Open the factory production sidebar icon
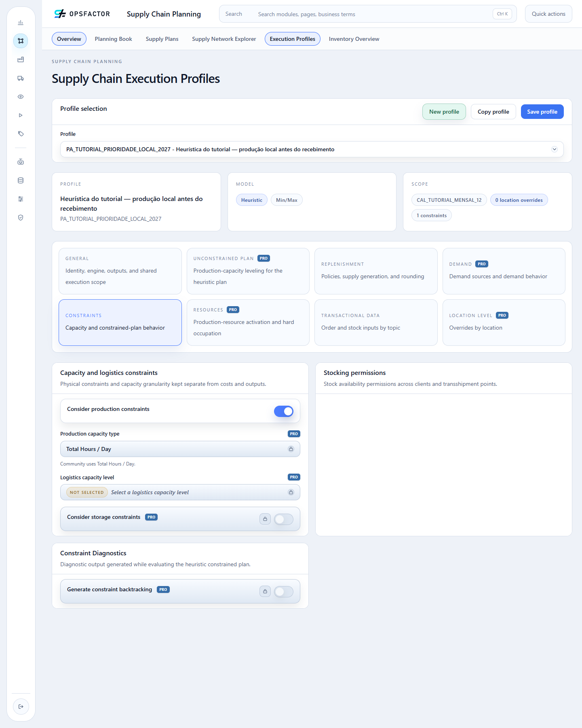Viewport: 582px width, 728px height. pos(21,59)
